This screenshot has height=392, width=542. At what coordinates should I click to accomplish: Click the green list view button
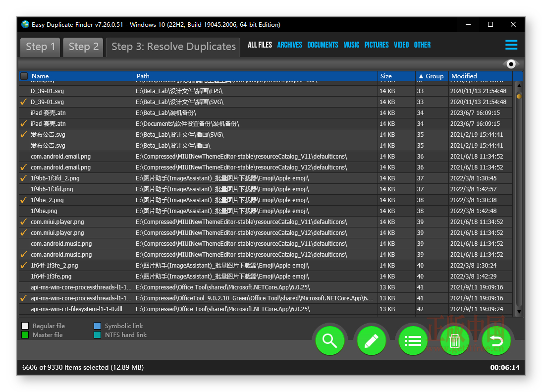[x=413, y=341]
